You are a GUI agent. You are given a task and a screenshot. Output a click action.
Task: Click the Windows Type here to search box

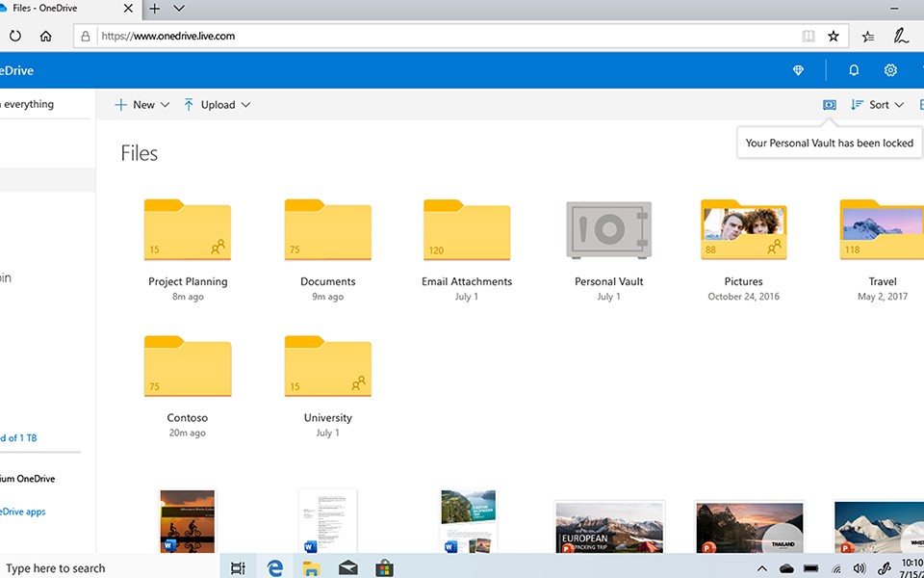[x=110, y=568]
